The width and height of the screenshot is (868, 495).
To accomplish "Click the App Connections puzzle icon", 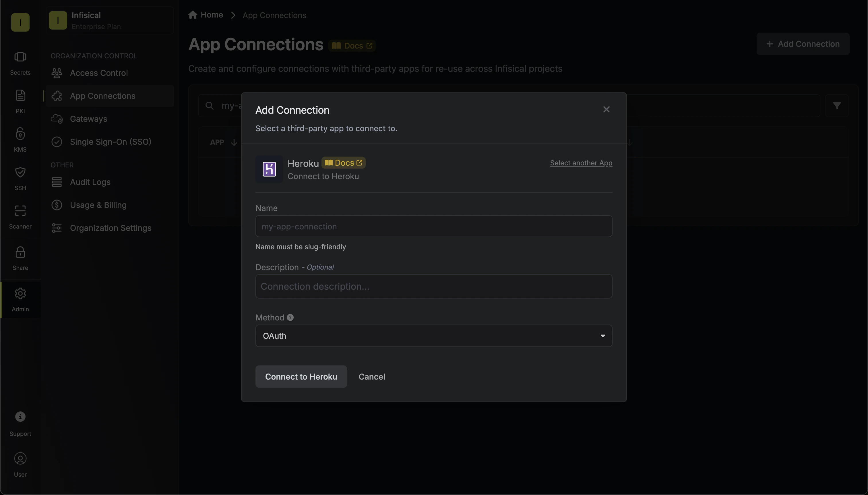I will (57, 96).
